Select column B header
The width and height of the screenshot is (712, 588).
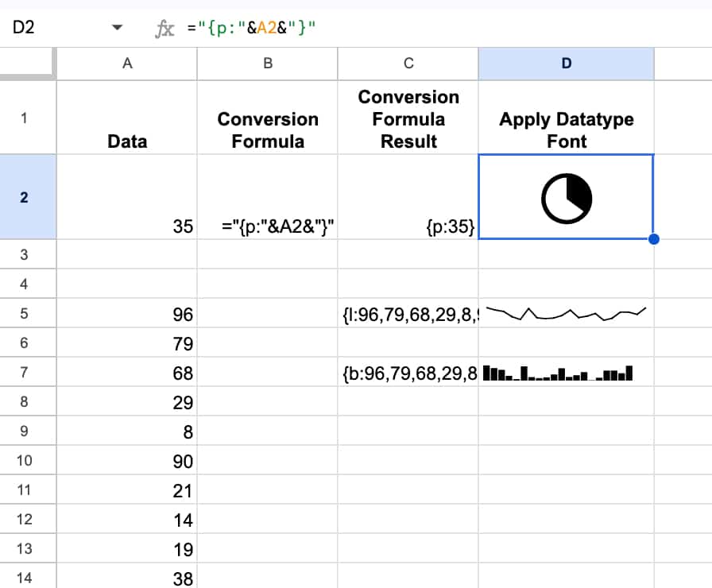click(x=268, y=64)
